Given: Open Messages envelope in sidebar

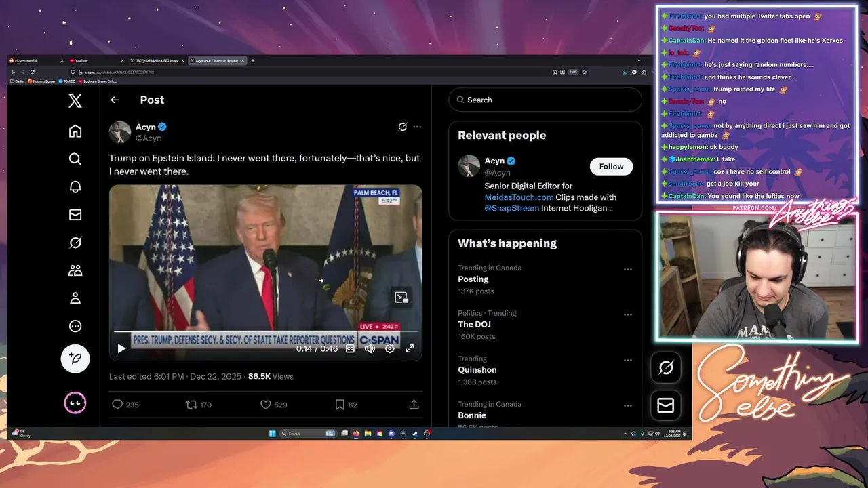Looking at the screenshot, I should click(75, 215).
